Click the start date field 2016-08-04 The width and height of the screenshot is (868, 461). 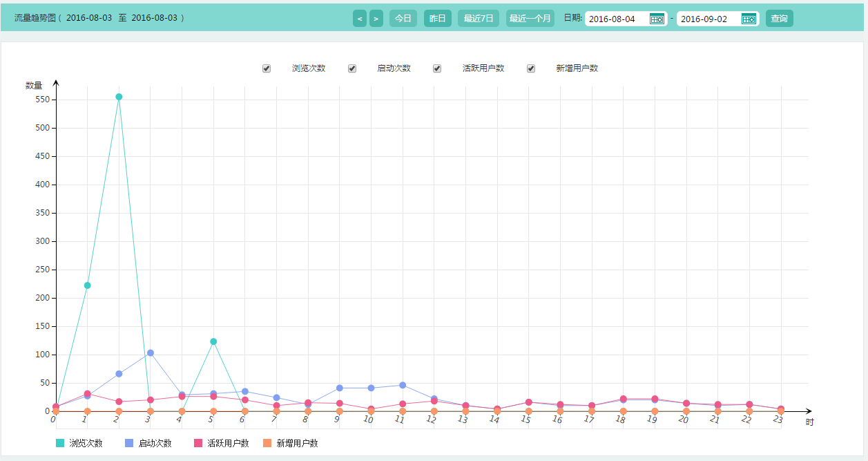click(616, 19)
